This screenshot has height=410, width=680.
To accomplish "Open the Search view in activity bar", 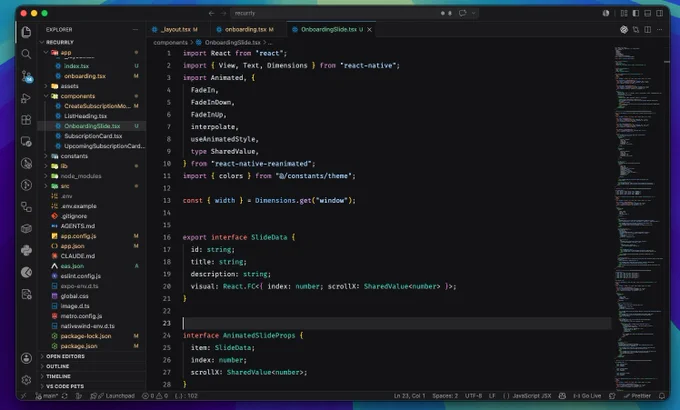I will (26, 54).
